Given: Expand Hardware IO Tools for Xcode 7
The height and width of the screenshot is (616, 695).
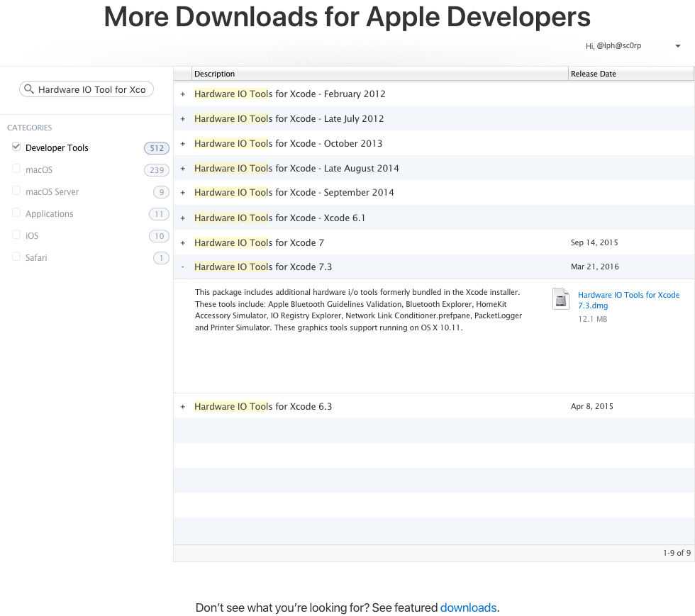Looking at the screenshot, I should point(183,243).
